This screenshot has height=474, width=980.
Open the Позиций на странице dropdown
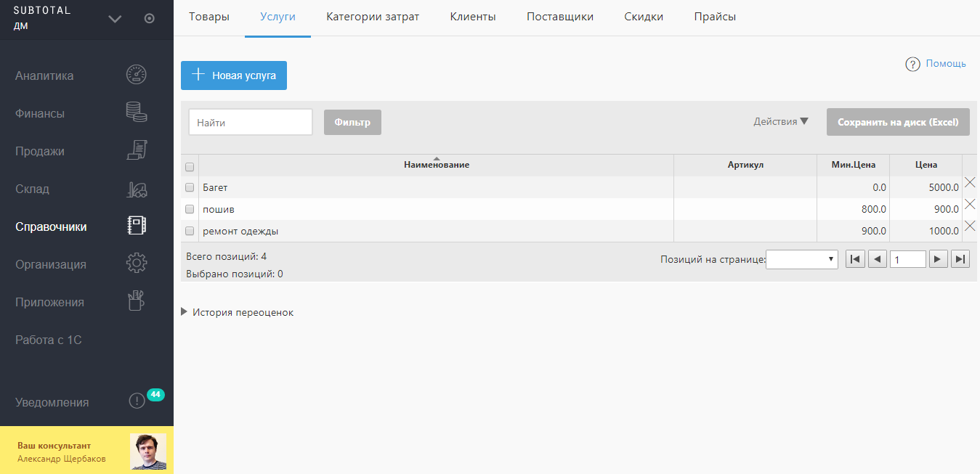coord(802,259)
